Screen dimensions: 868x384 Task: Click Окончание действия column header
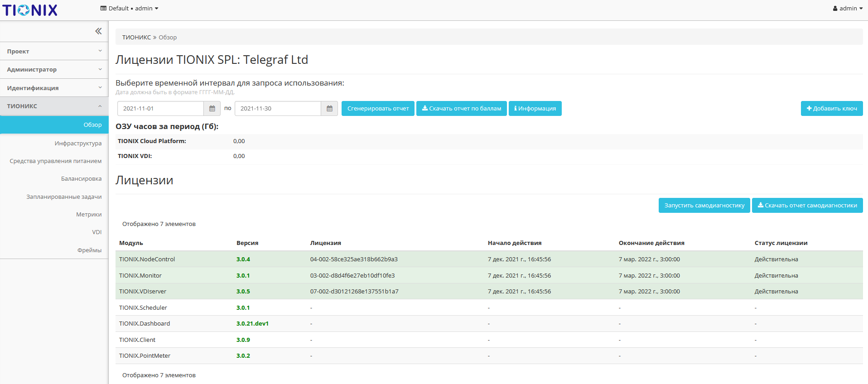click(651, 243)
